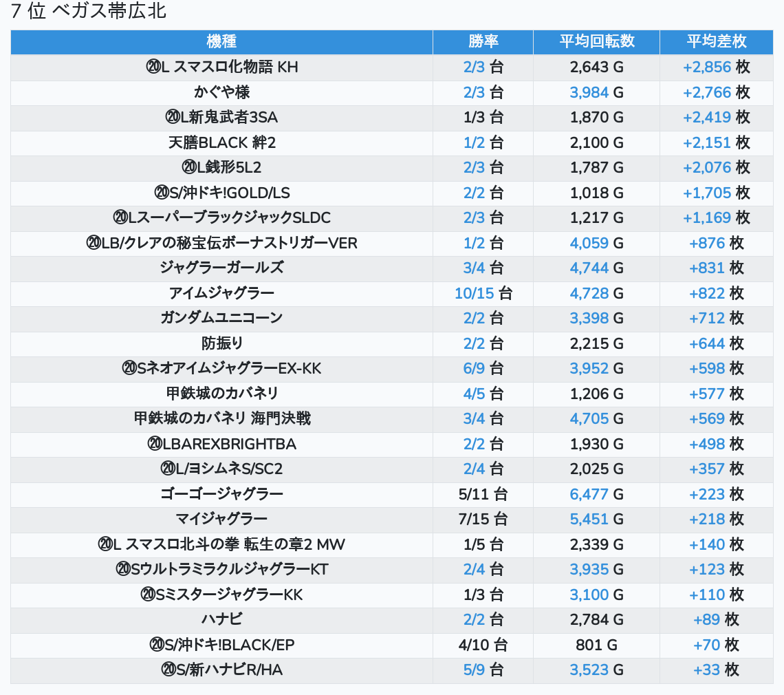Click the +2,856 枚 average difference value
This screenshot has height=695, width=784.
(716, 67)
